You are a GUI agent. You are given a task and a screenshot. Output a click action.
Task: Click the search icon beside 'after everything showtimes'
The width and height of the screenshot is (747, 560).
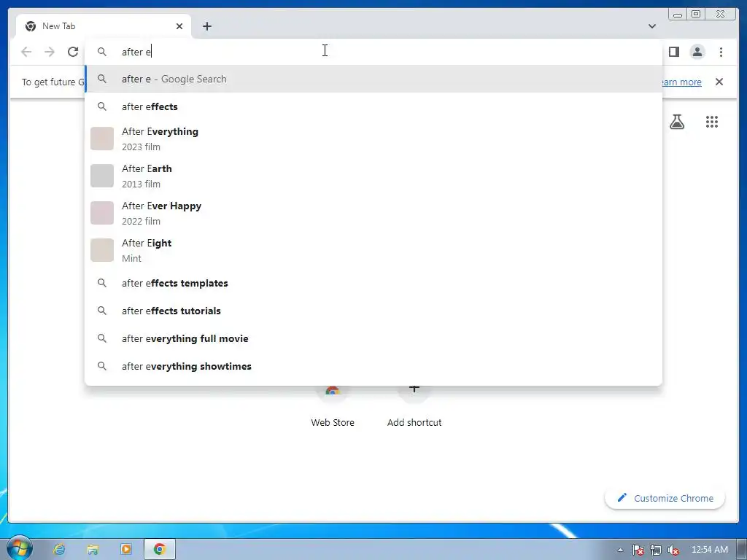tap(102, 366)
